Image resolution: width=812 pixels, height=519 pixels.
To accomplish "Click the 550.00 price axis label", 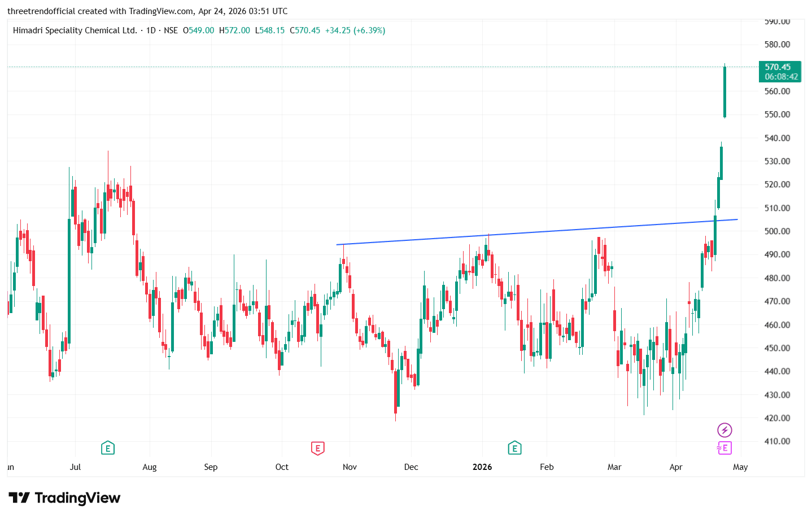I will (x=777, y=115).
